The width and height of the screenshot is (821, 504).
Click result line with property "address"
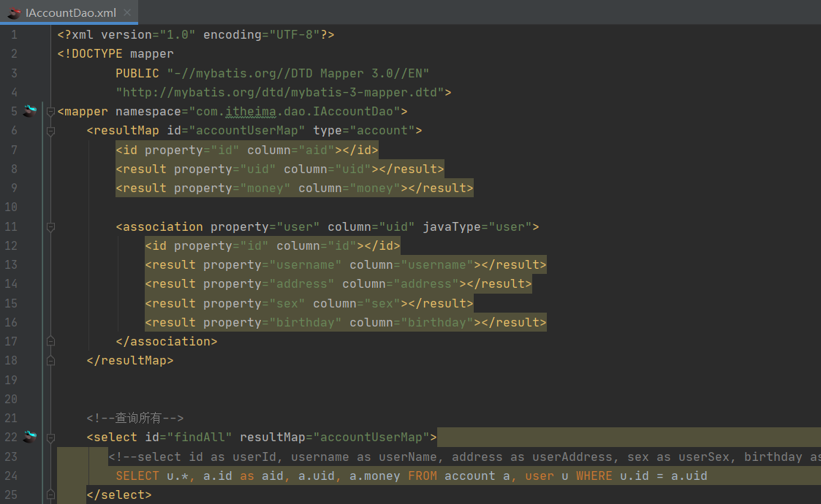[338, 283]
